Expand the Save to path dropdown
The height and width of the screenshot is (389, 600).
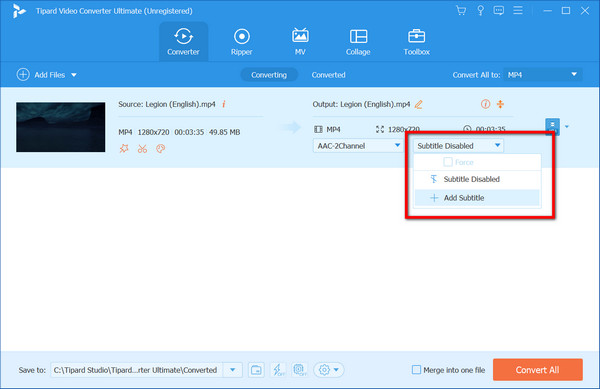tap(232, 370)
